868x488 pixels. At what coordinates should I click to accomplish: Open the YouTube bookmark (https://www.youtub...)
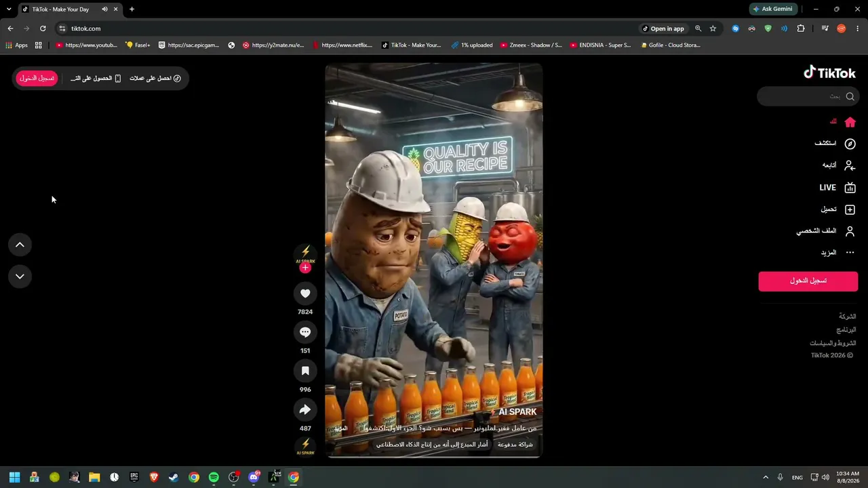[x=86, y=45]
